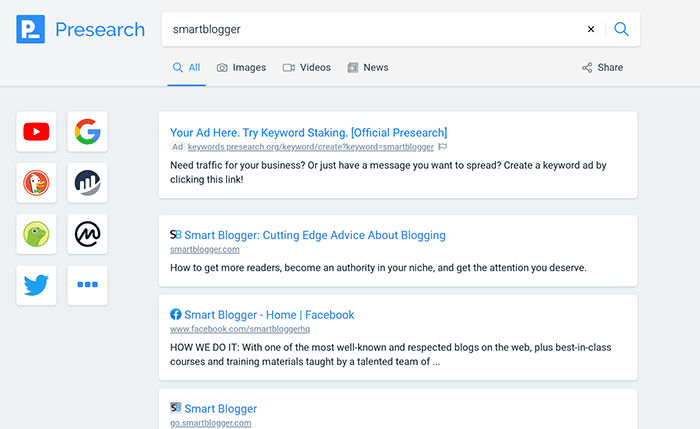Click the dark bar-chart provider icon
The height and width of the screenshot is (429, 700).
pyautogui.click(x=87, y=183)
